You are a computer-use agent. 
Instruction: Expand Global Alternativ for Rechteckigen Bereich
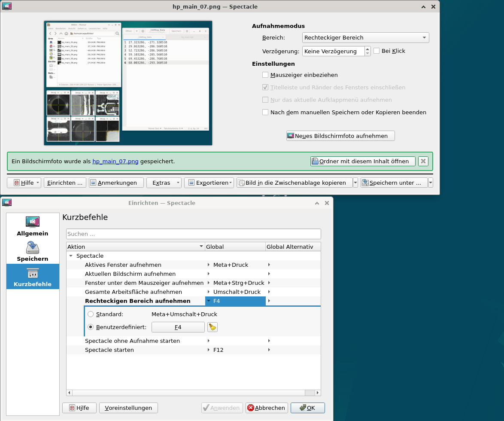[x=269, y=301]
